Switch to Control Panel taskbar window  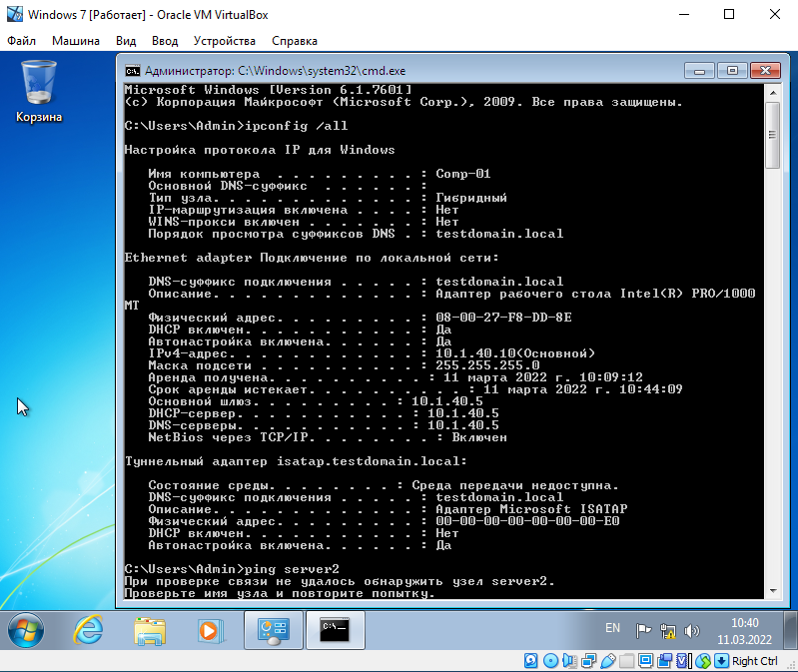(x=273, y=630)
